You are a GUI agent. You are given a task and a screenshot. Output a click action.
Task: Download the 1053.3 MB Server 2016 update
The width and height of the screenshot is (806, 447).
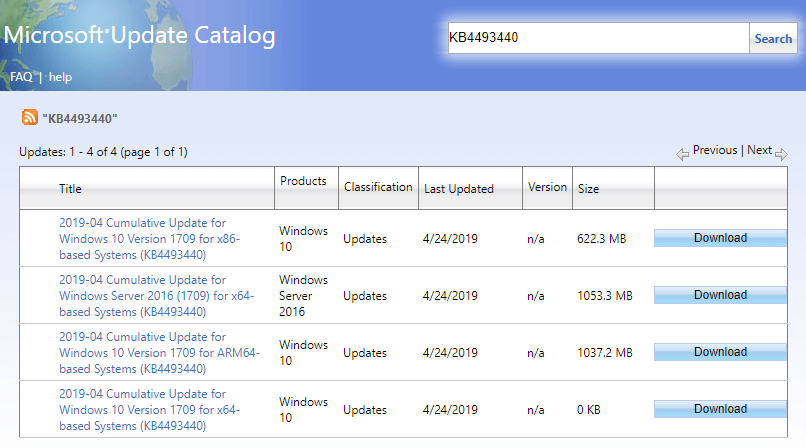[x=720, y=295]
